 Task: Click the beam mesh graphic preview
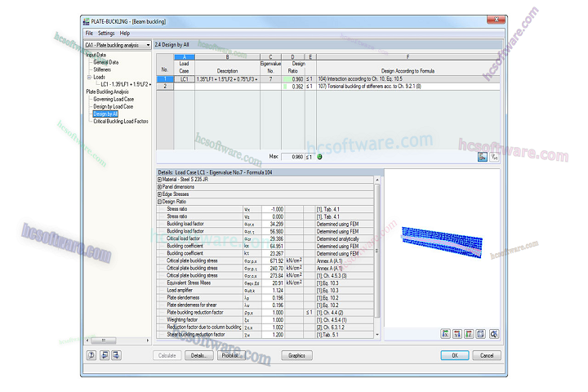[x=442, y=242]
